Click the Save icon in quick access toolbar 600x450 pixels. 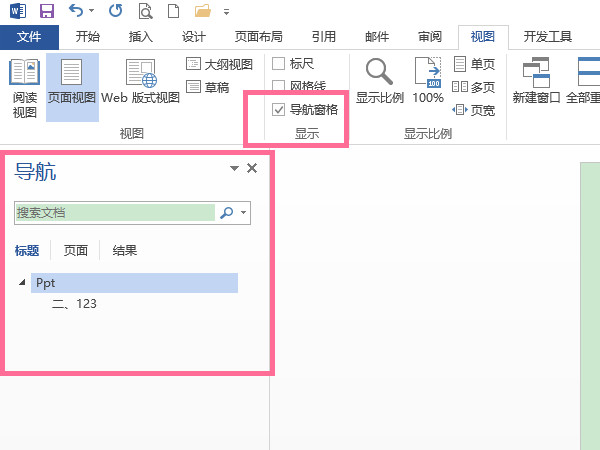(47, 12)
